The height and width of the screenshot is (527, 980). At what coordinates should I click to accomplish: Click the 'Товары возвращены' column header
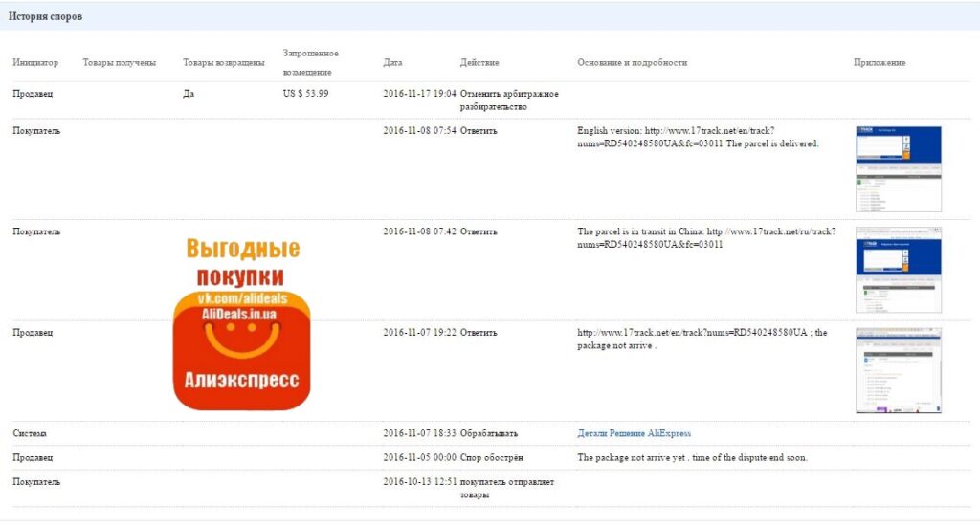tap(224, 62)
